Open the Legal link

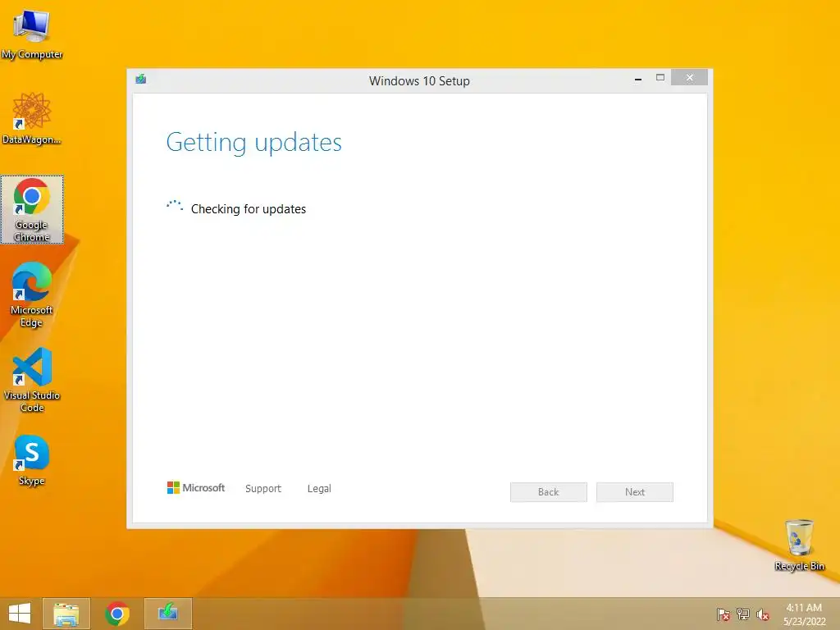319,489
